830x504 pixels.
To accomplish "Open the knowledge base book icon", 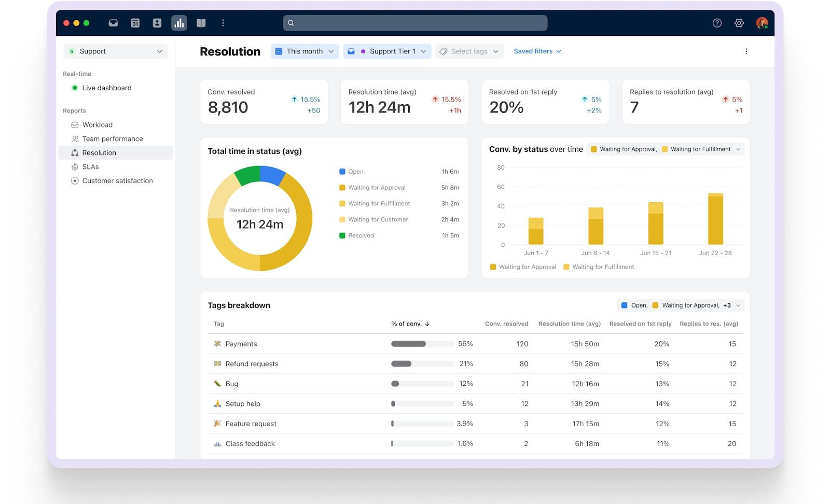I will [201, 23].
